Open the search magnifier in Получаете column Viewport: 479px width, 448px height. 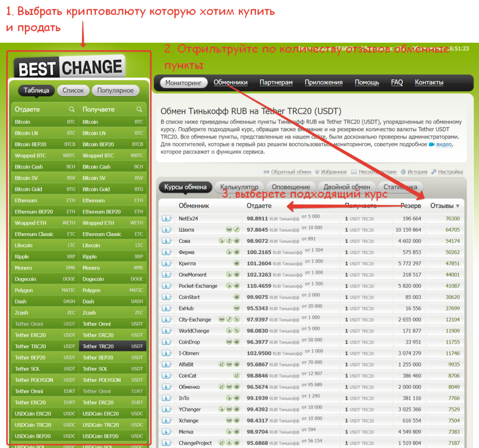point(140,109)
